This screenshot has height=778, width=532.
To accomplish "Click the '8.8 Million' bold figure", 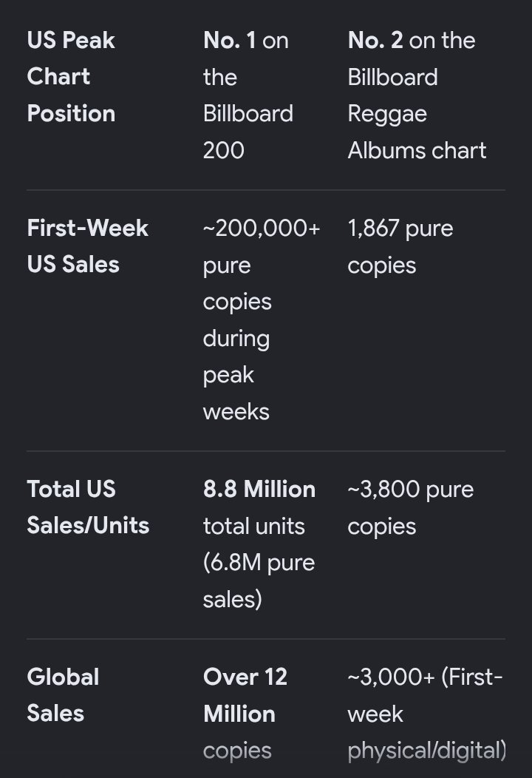I will click(259, 490).
